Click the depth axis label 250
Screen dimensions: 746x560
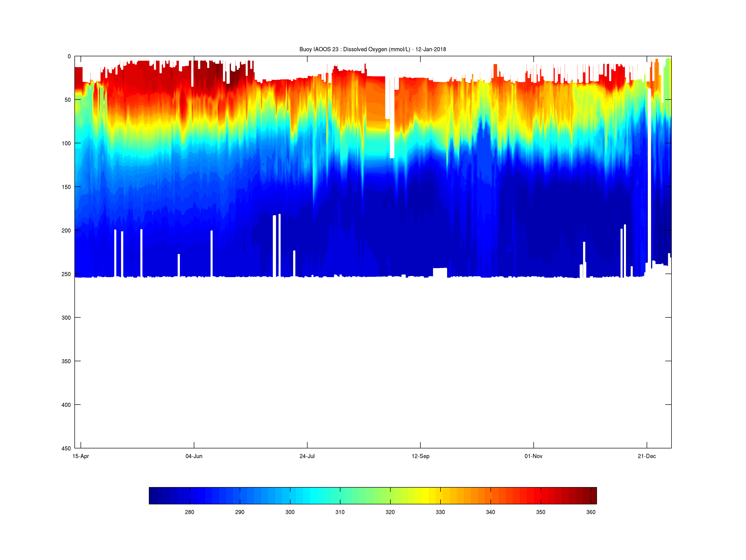(66, 274)
